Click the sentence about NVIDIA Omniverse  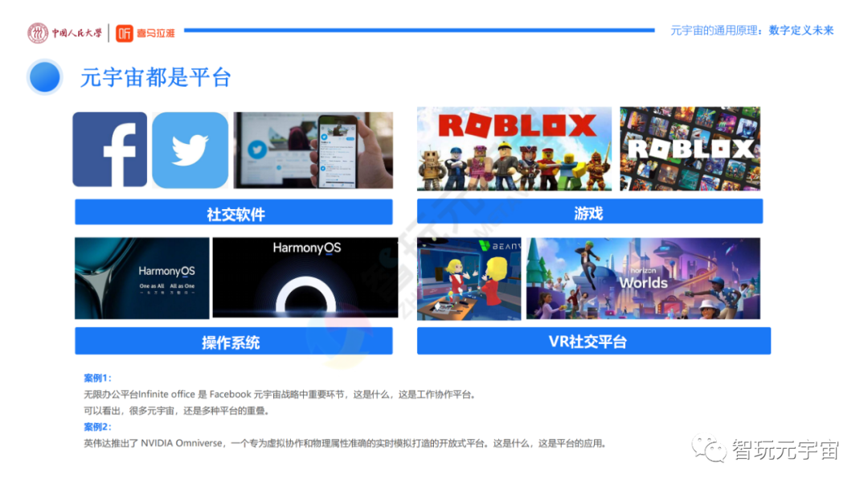(x=346, y=443)
